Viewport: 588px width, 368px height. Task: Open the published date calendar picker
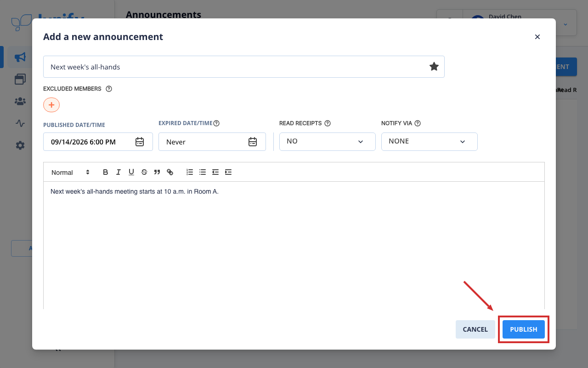coord(140,142)
